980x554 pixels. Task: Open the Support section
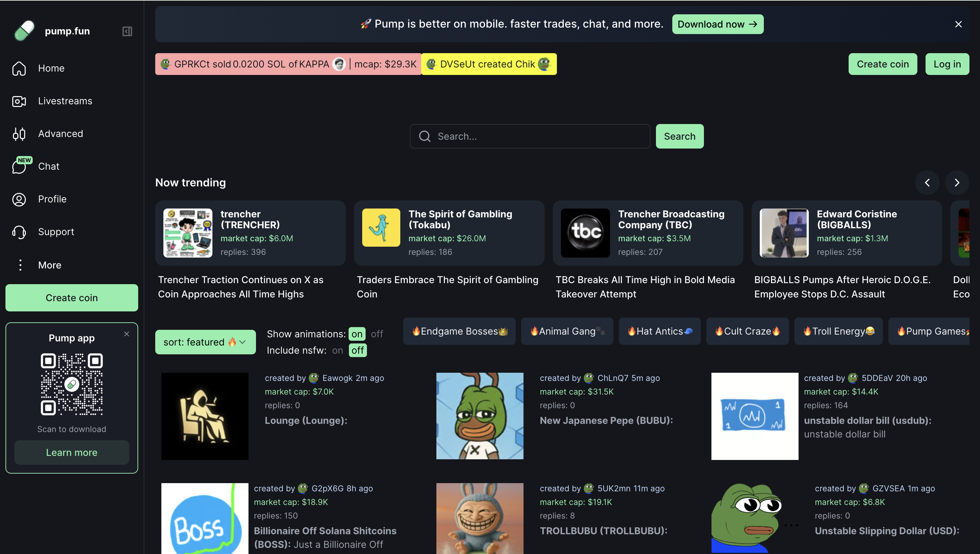(x=56, y=231)
